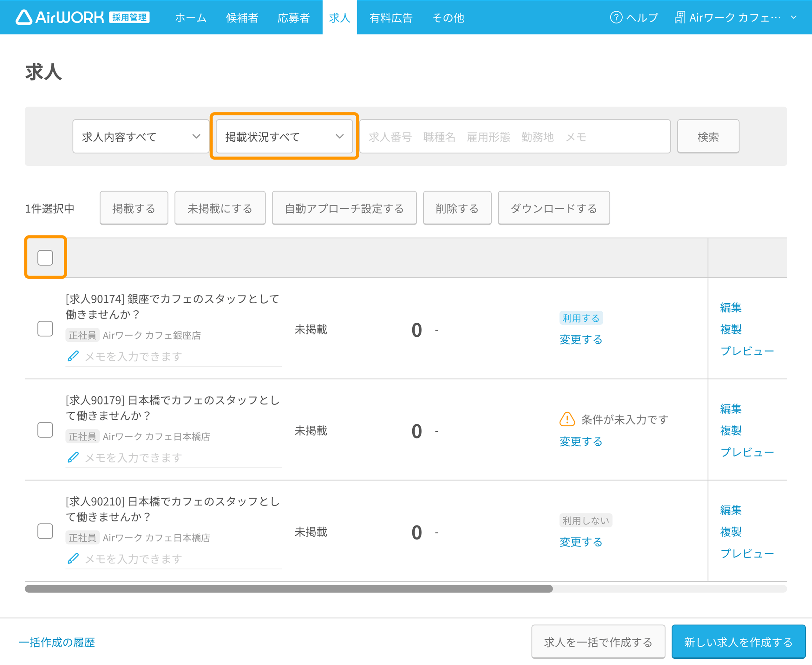The width and height of the screenshot is (812, 665).
Task: Click 複製 for 求人90174
Action: 731,329
